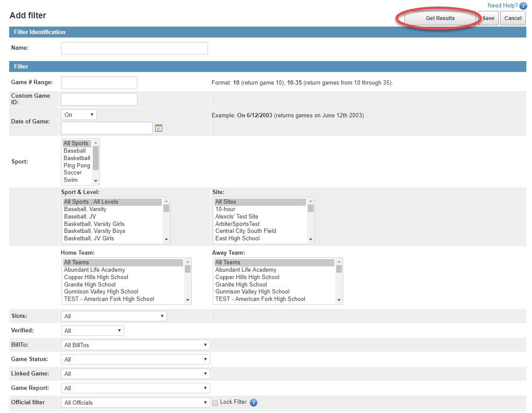
Task: Expand the Linked Game dropdown
Action: tap(136, 374)
